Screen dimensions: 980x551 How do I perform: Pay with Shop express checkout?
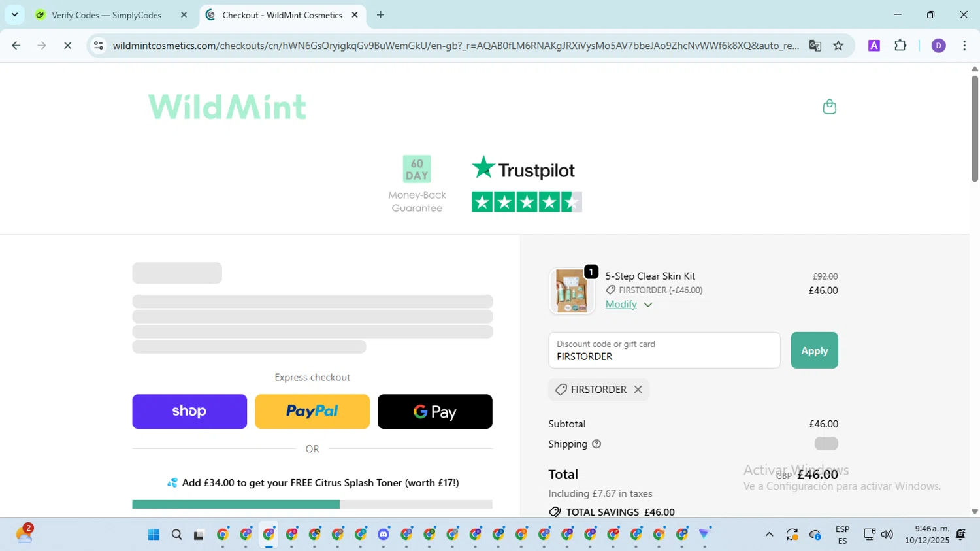(189, 411)
